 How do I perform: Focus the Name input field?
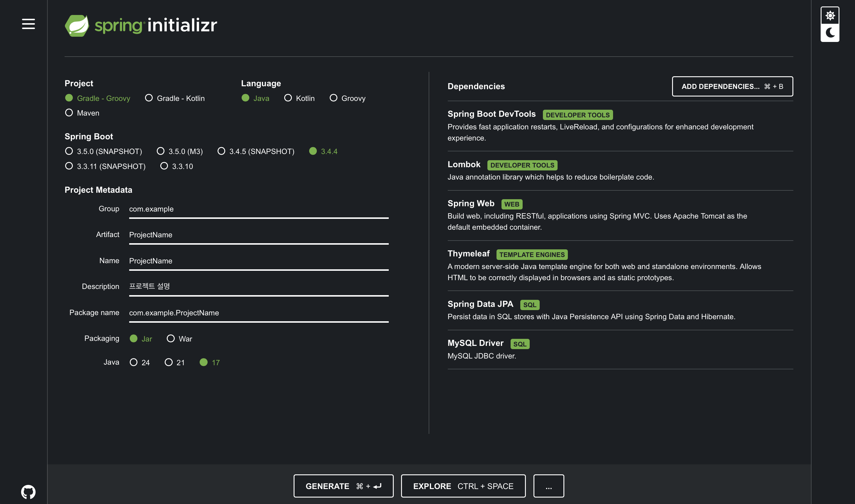click(259, 261)
